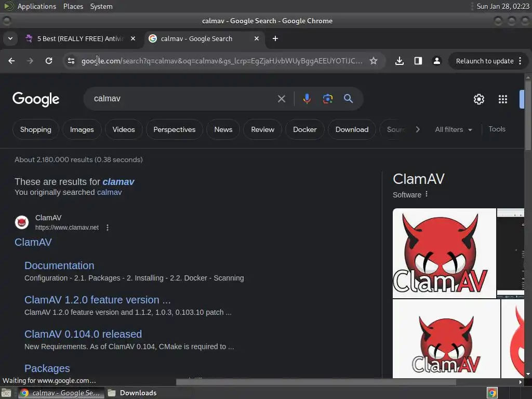This screenshot has width=532, height=399.
Task: Click Relaunch to update button
Action: coord(485,61)
